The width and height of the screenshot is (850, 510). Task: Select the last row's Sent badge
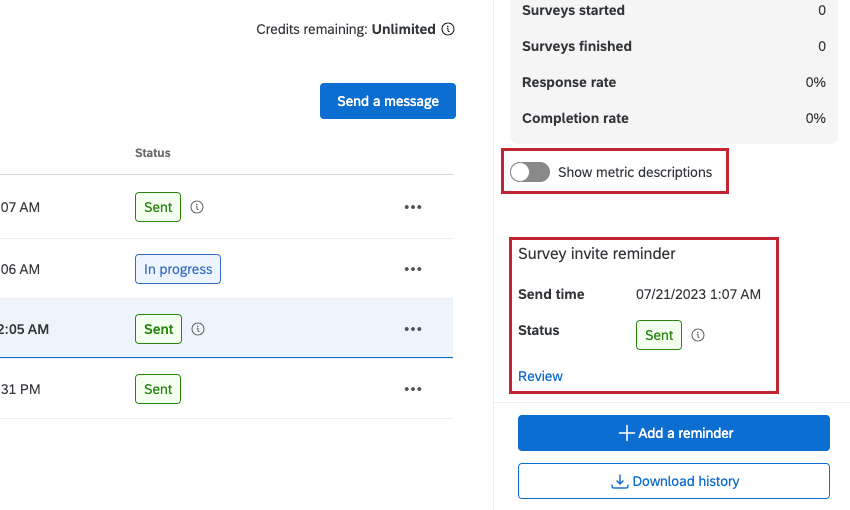(x=158, y=389)
